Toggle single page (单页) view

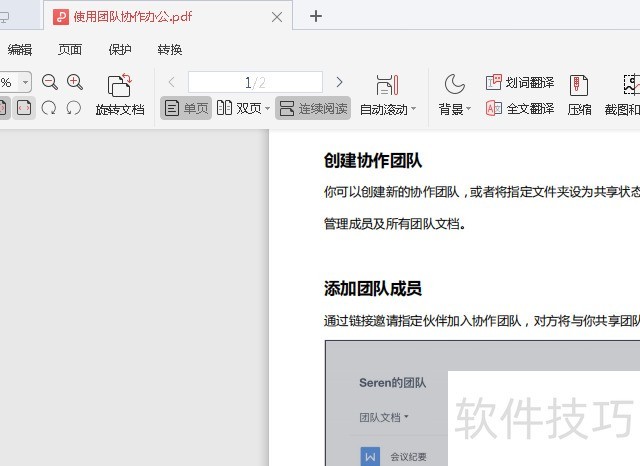pos(186,108)
